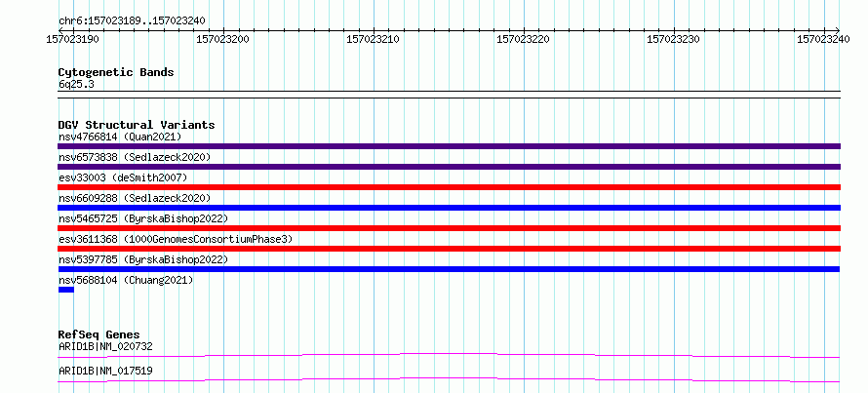
Task: Click ruler position 157023190
Action: (73, 39)
